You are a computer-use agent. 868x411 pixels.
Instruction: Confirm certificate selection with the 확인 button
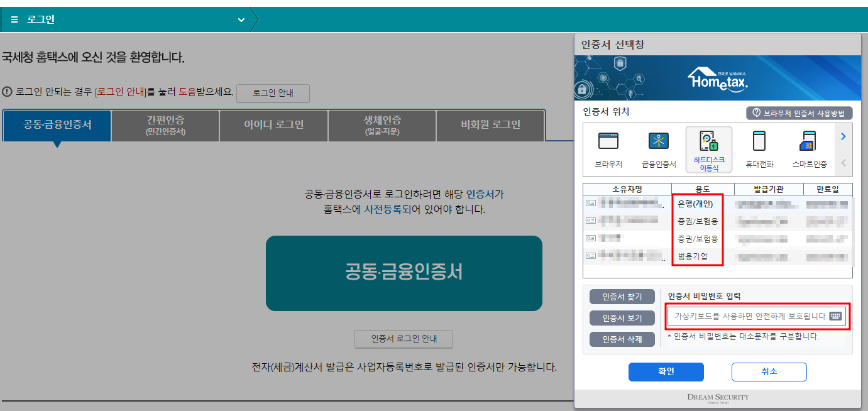tap(666, 371)
